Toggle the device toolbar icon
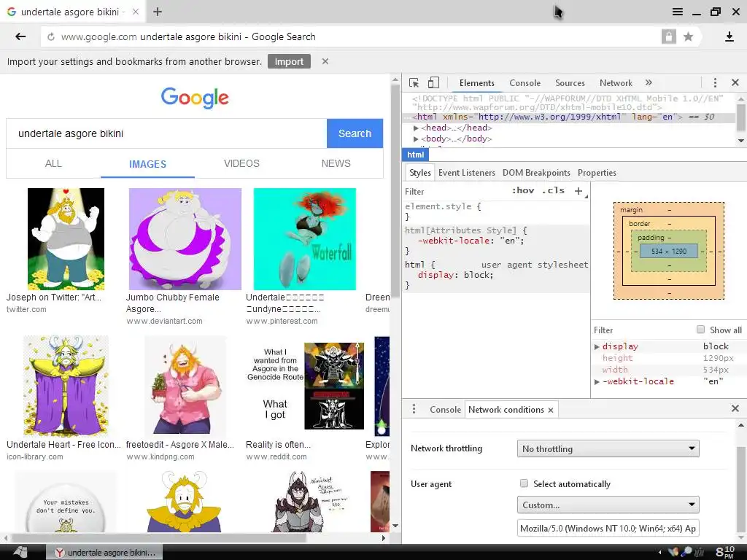Image resolution: width=747 pixels, height=560 pixels. [x=433, y=83]
